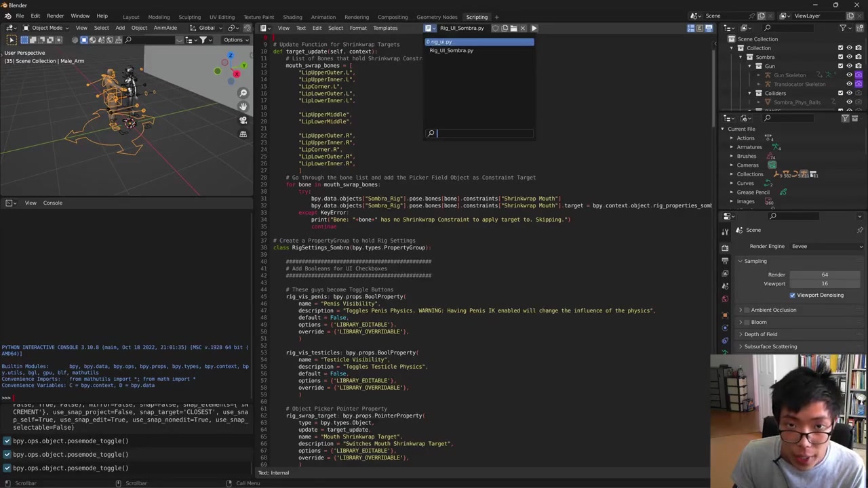Open the Object Mode dropdown
This screenshot has width=868, height=488.
point(46,28)
